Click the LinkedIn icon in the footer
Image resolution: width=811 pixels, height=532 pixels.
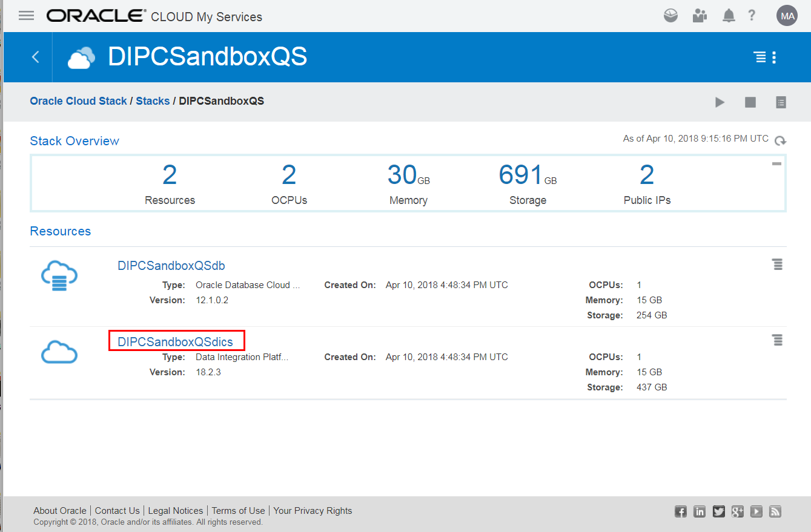700,511
